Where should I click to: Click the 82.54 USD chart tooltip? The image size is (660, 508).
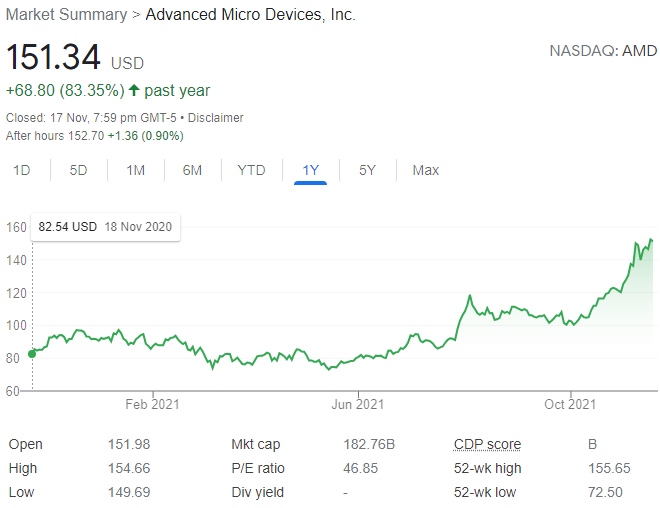(x=104, y=227)
